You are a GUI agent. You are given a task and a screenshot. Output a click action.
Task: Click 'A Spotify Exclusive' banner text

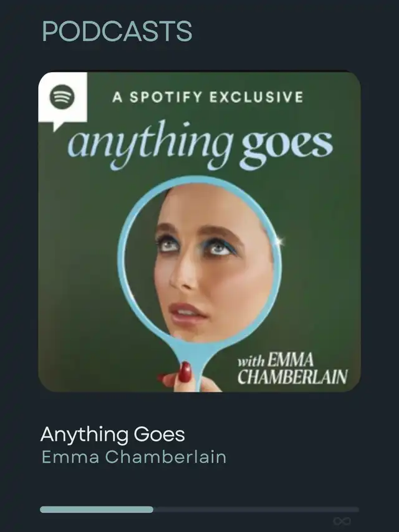[208, 97]
